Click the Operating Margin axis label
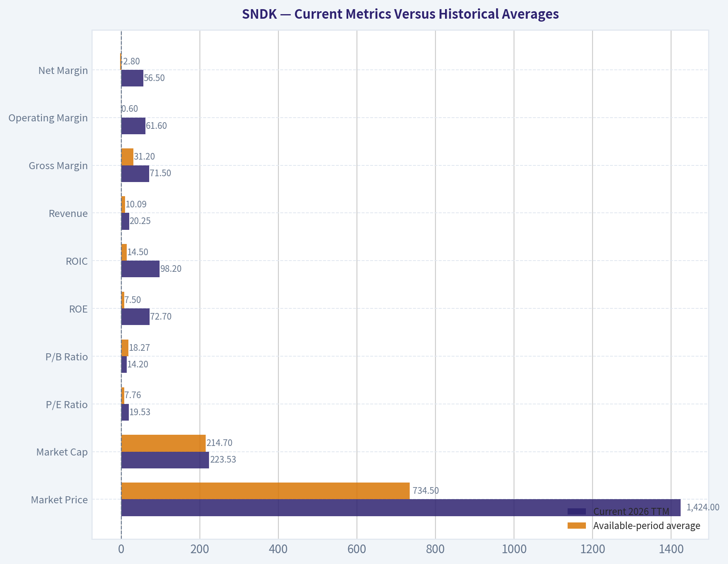Image resolution: width=728 pixels, height=564 pixels. tap(48, 118)
